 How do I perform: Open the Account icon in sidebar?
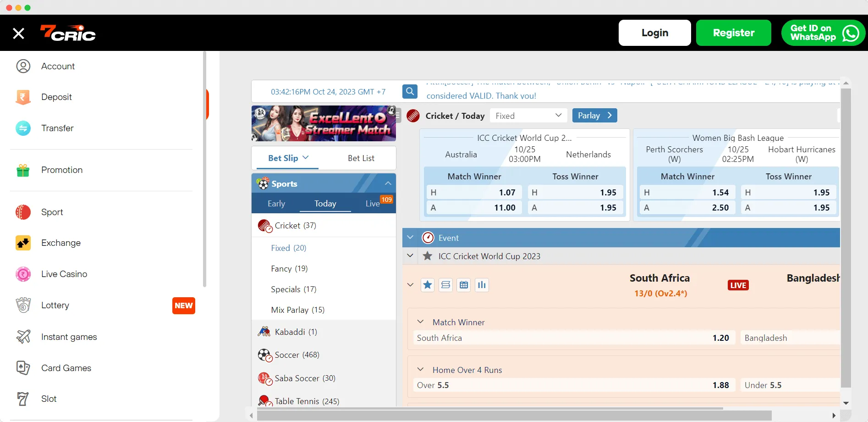[23, 66]
